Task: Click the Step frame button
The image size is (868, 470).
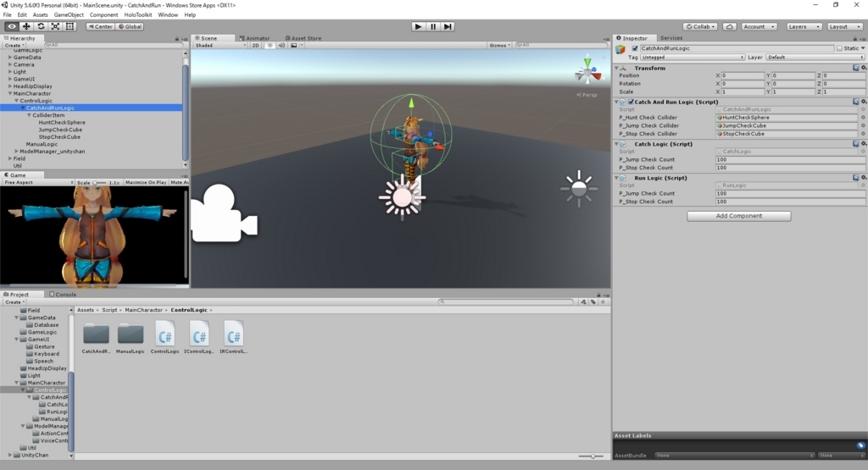Action: click(448, 26)
